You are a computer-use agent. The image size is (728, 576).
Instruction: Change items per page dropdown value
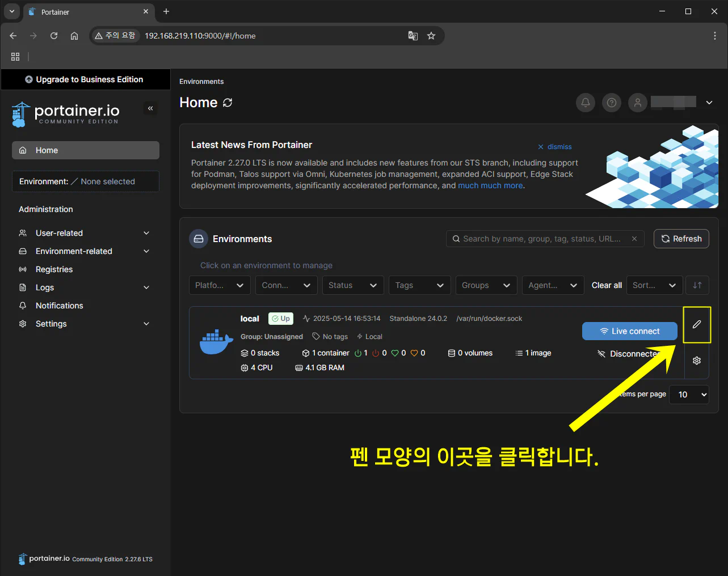point(689,395)
